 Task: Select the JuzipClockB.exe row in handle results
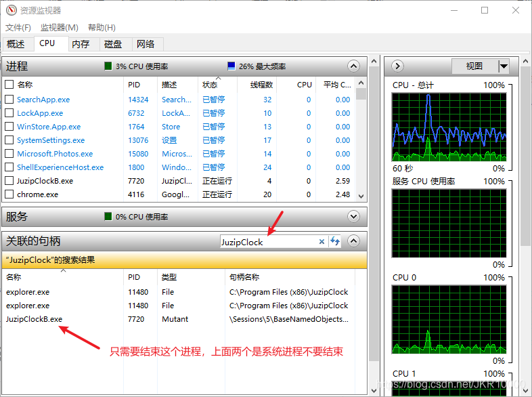click(x=179, y=319)
